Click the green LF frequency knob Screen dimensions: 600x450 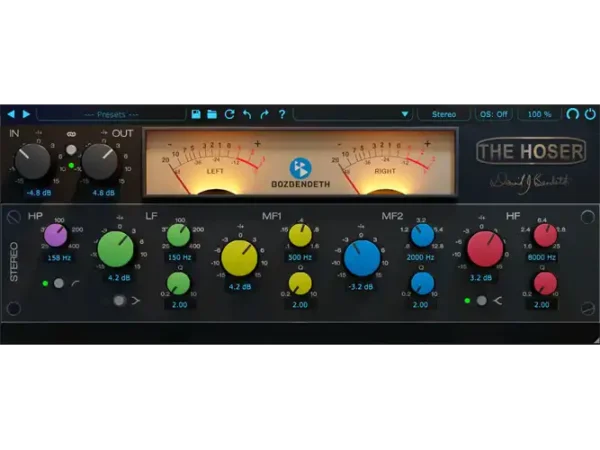pos(179,235)
